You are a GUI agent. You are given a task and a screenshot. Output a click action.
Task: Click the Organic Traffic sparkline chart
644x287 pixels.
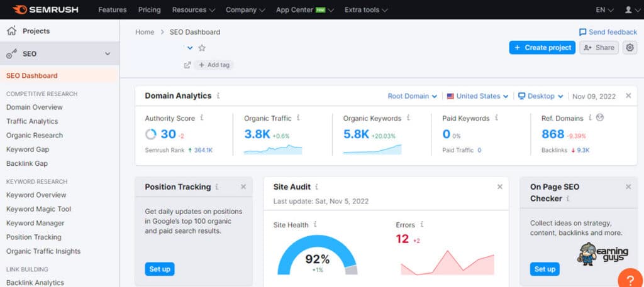[273, 149]
